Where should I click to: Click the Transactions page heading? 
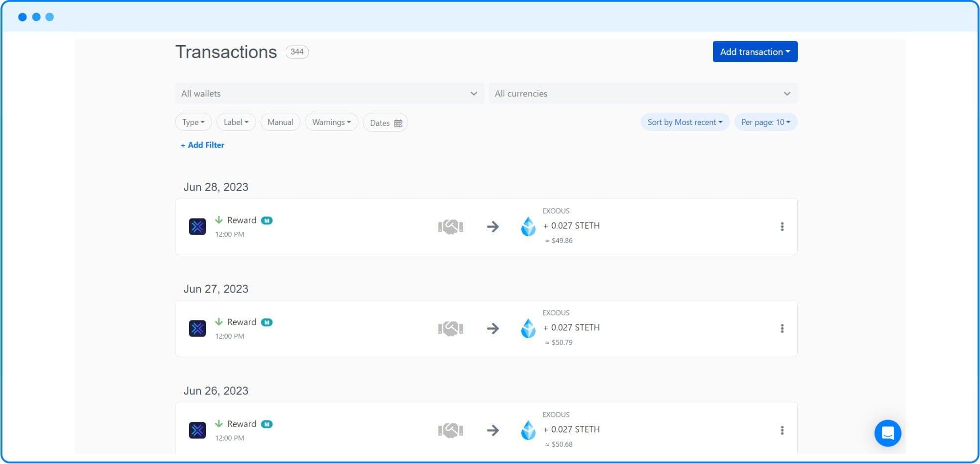tap(226, 52)
